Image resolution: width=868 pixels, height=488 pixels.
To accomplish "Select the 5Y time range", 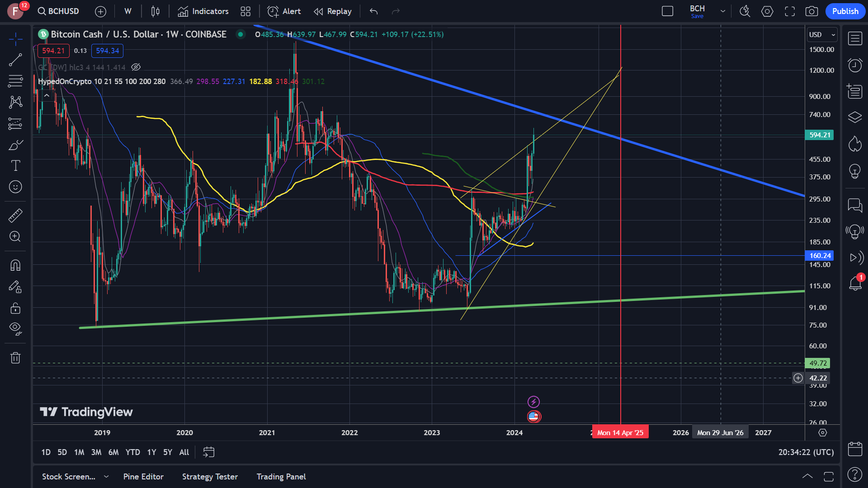I will click(167, 452).
